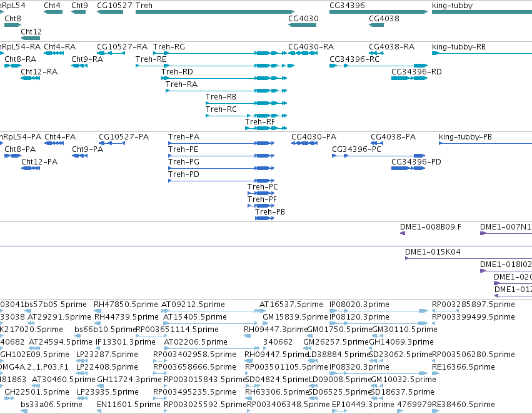Select the RP003658666.5prime EST label
Viewport: 532px width, 414px height.
194,367
